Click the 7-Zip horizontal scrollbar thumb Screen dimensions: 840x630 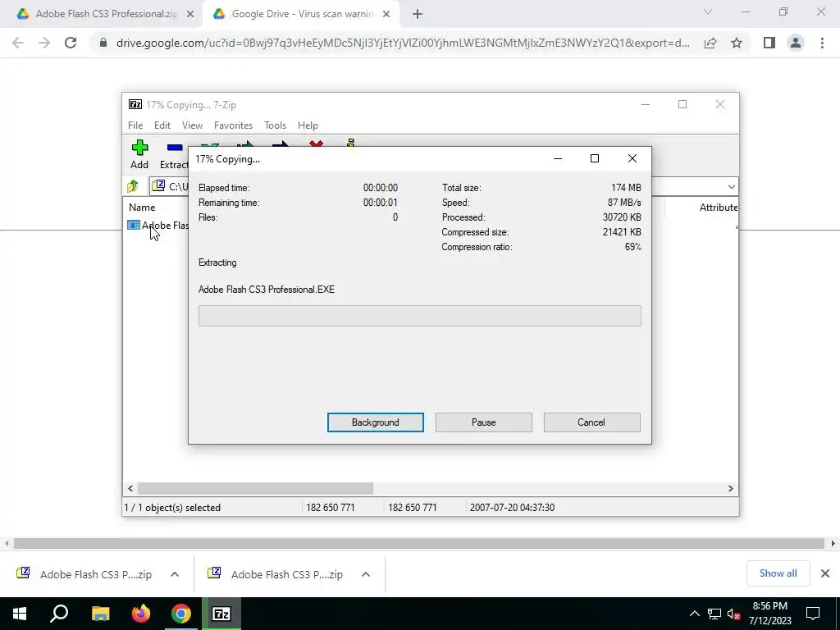coord(255,488)
